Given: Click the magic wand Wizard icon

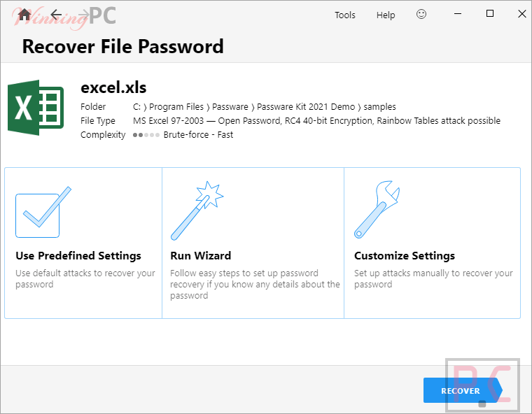Looking at the screenshot, I should pos(197,210).
